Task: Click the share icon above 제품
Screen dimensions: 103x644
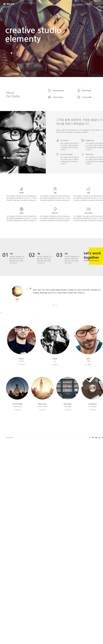Action: click(88, 189)
